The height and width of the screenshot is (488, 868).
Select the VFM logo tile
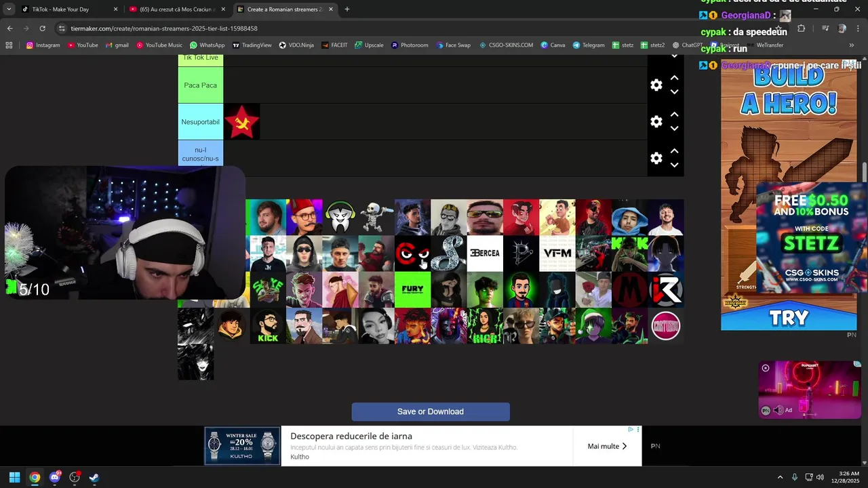557,253
